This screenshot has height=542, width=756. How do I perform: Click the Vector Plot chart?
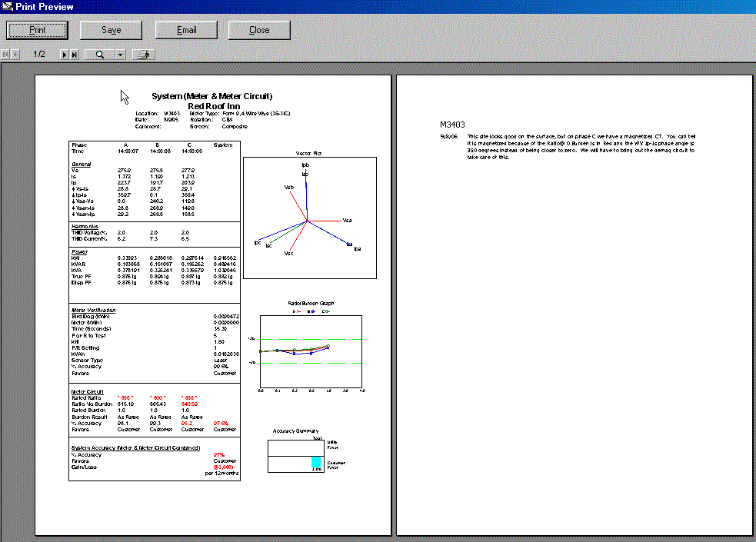[x=309, y=218]
